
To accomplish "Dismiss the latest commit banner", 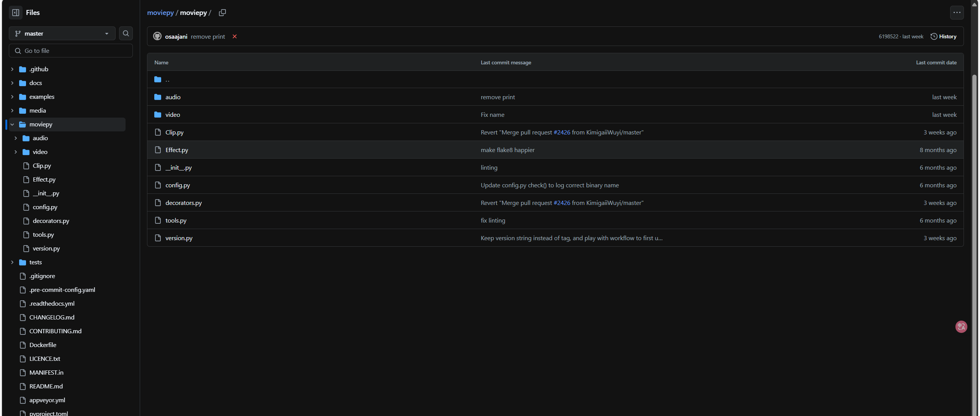I will (235, 36).
